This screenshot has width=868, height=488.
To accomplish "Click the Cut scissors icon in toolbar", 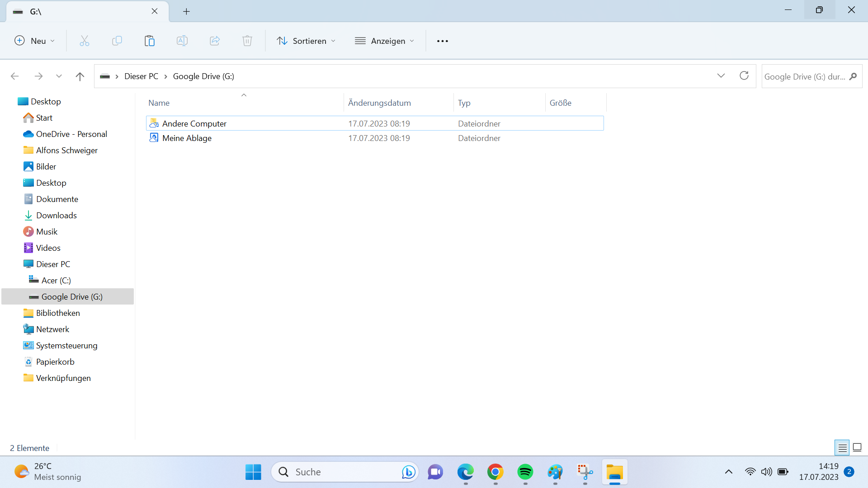I will click(x=85, y=41).
